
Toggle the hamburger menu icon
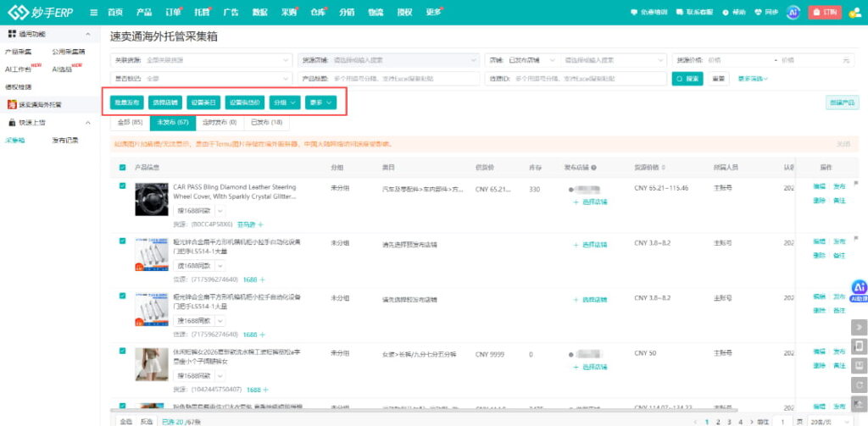tap(93, 12)
